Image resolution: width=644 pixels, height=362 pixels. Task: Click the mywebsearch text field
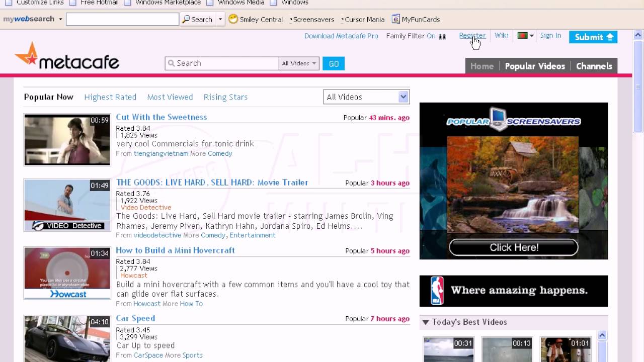point(122,19)
